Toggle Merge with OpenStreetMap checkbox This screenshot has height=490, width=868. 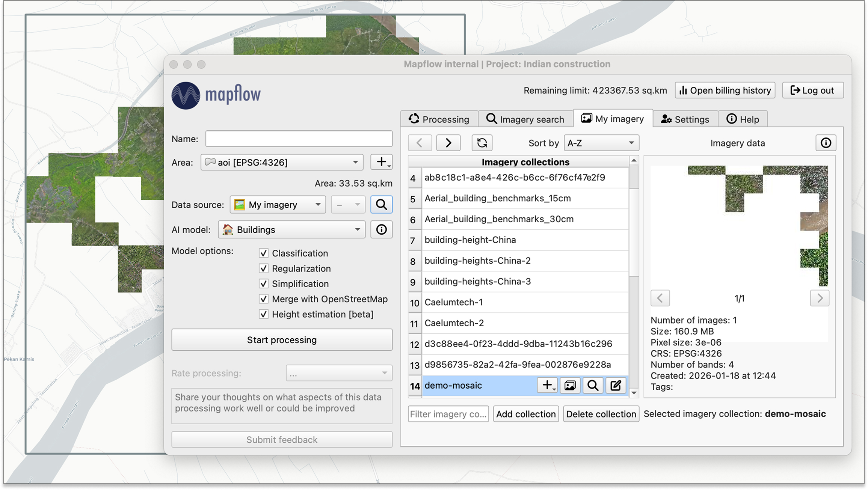click(264, 299)
